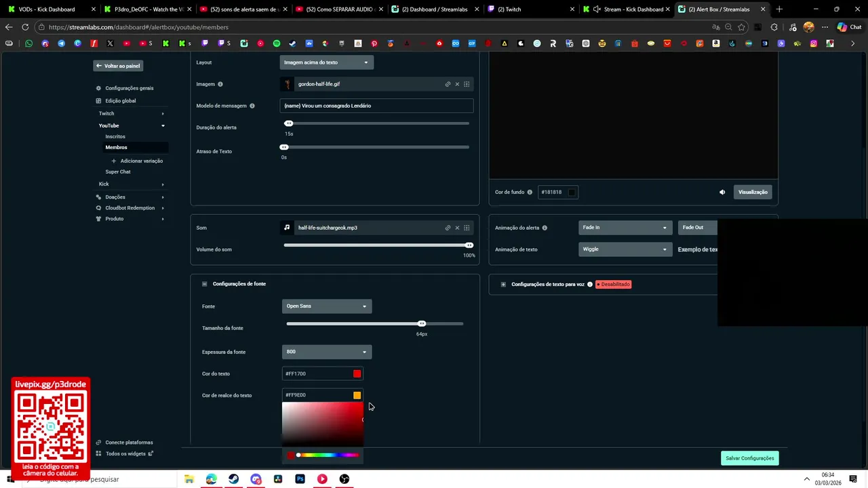Image resolution: width=868 pixels, height=488 pixels.
Task: Open the Telegram bookmark
Action: pyautogui.click(x=61, y=43)
